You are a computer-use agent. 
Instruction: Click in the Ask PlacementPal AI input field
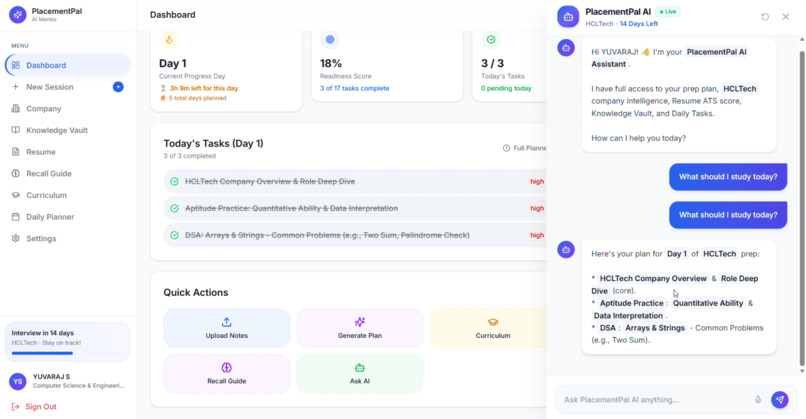pos(655,399)
